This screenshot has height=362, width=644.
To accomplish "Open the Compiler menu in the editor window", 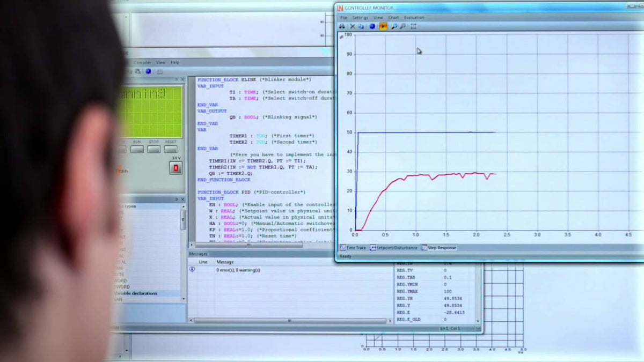I will (142, 62).
